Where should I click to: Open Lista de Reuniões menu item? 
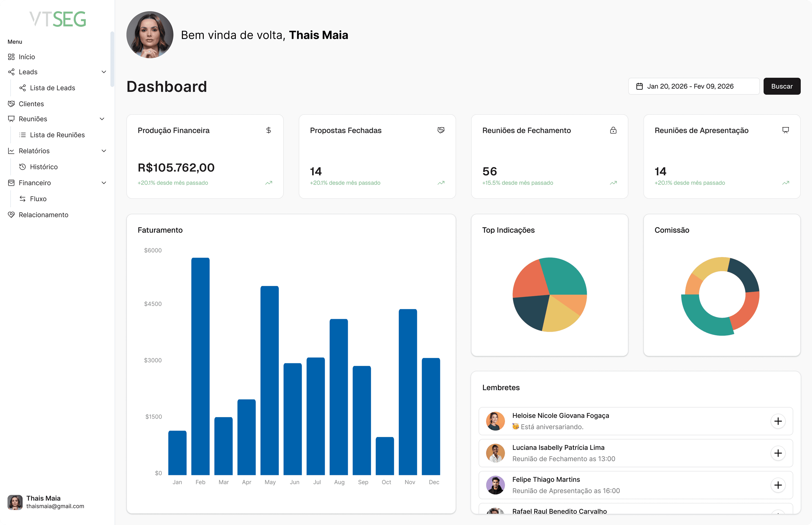click(57, 135)
